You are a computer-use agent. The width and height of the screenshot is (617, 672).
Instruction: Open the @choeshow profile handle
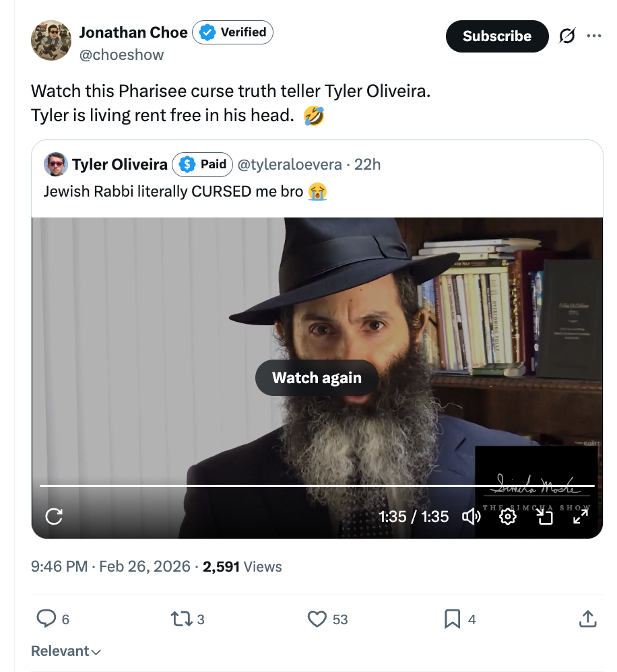tap(121, 55)
